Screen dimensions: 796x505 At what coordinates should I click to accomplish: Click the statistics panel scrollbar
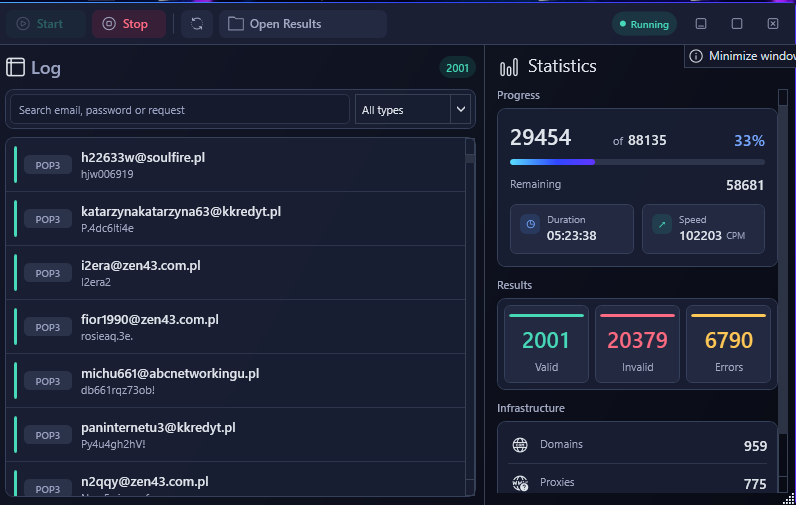click(783, 292)
